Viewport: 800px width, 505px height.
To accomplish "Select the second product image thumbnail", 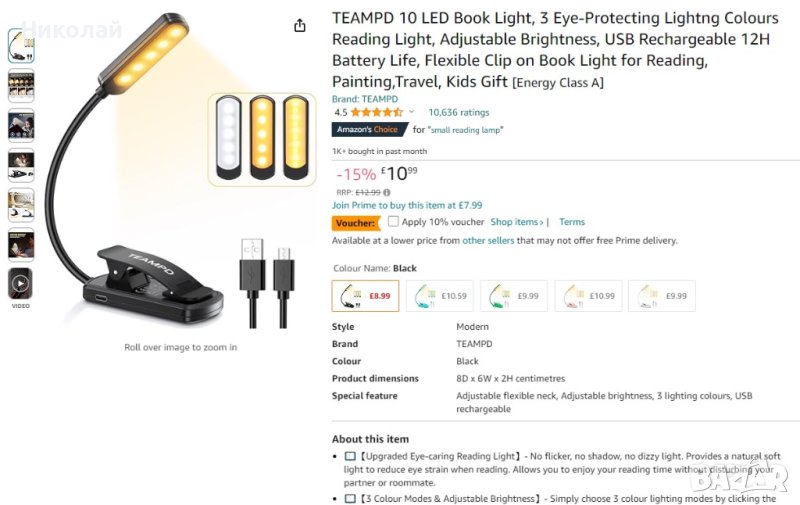I will [x=21, y=85].
